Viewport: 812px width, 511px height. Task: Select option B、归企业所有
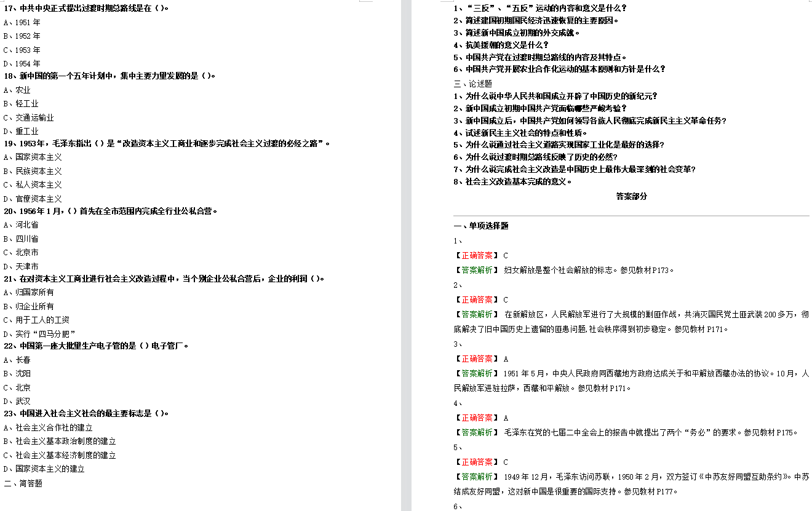(29, 307)
